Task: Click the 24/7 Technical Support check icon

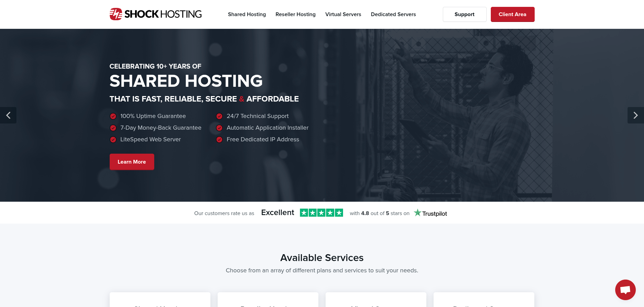Action: pyautogui.click(x=219, y=116)
